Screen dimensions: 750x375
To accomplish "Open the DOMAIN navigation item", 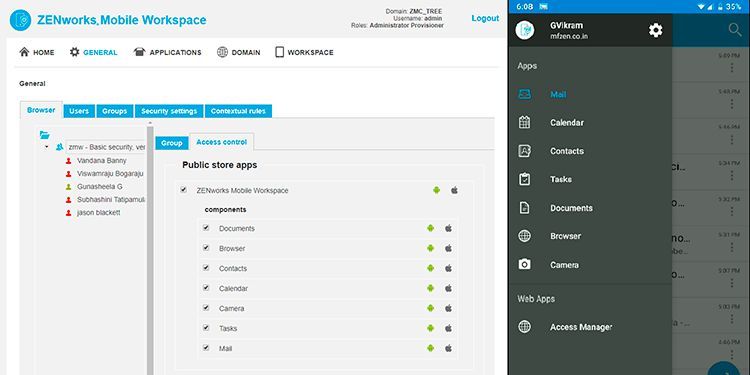I will click(238, 52).
